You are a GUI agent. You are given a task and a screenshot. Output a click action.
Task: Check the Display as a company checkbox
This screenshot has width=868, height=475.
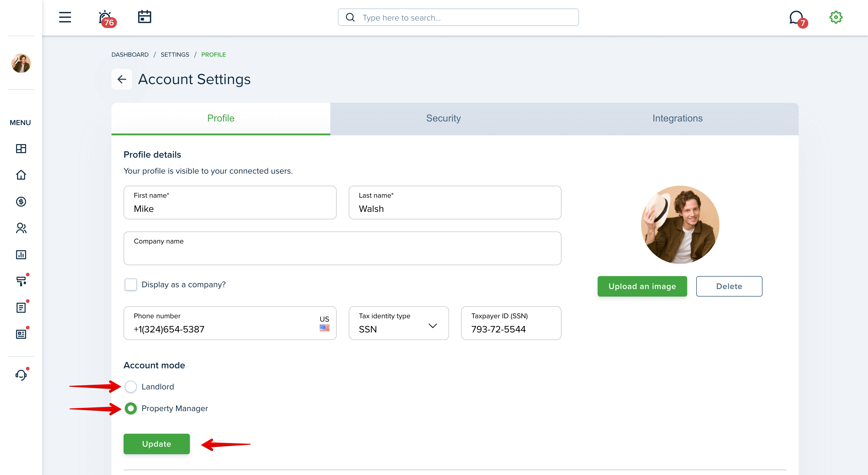pyautogui.click(x=131, y=284)
